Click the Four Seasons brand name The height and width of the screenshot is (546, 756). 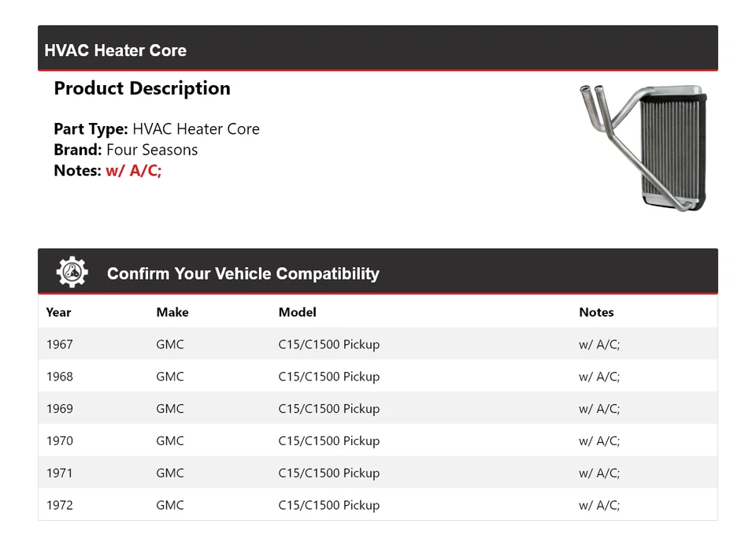coord(152,150)
